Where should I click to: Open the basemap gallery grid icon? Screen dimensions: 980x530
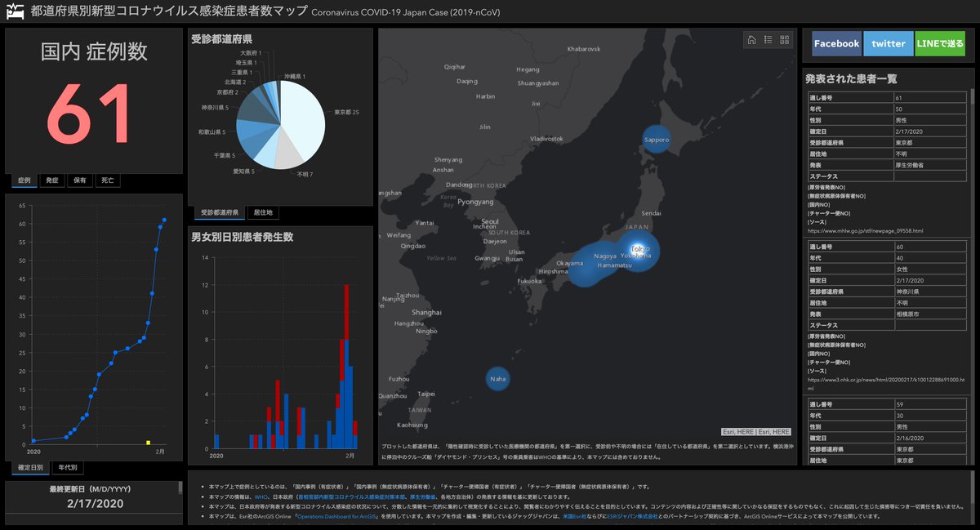[784, 40]
